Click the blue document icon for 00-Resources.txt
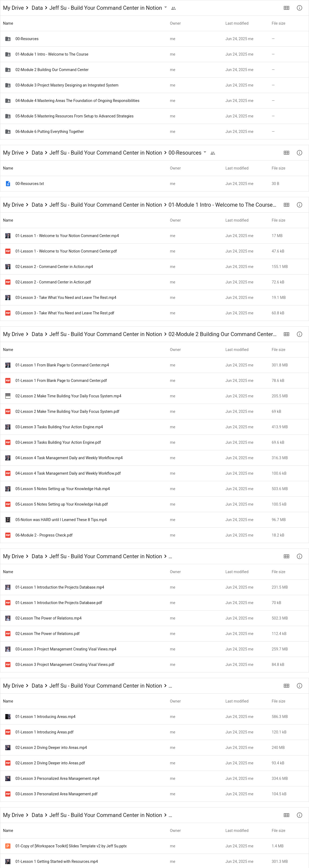Viewport: 309px width, 868px height. tap(8, 184)
